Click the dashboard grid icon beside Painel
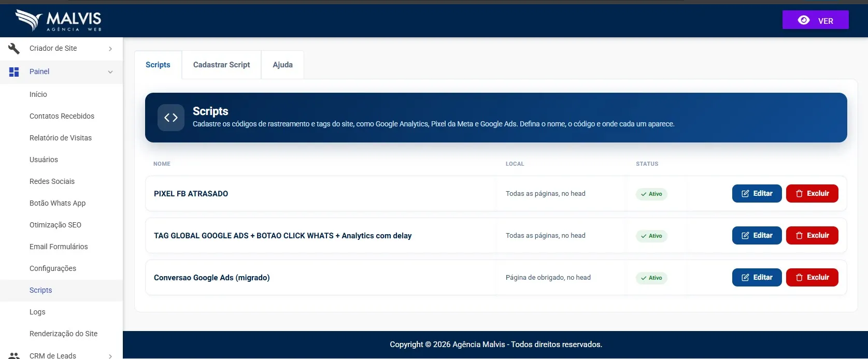Image resolution: width=868 pixels, height=359 pixels. pos(14,71)
